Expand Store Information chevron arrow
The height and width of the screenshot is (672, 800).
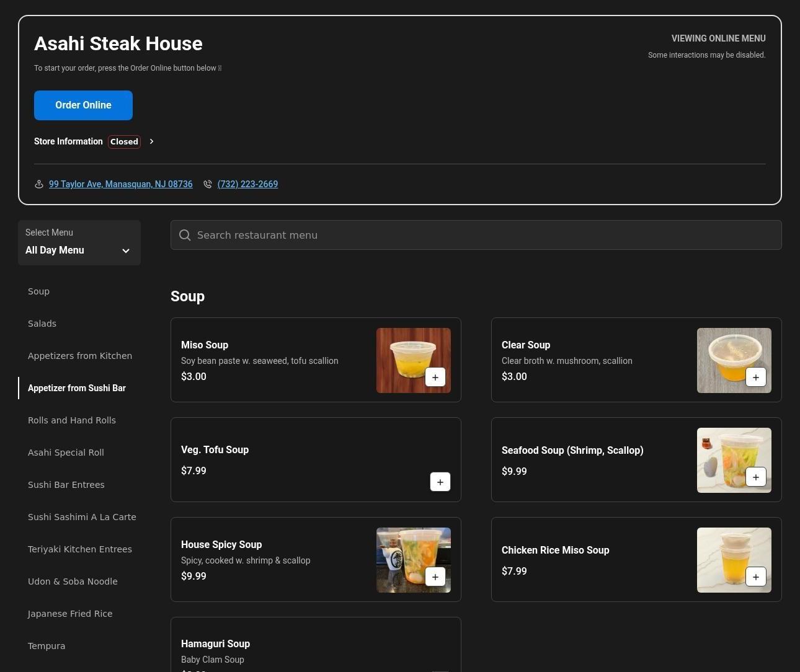(151, 141)
